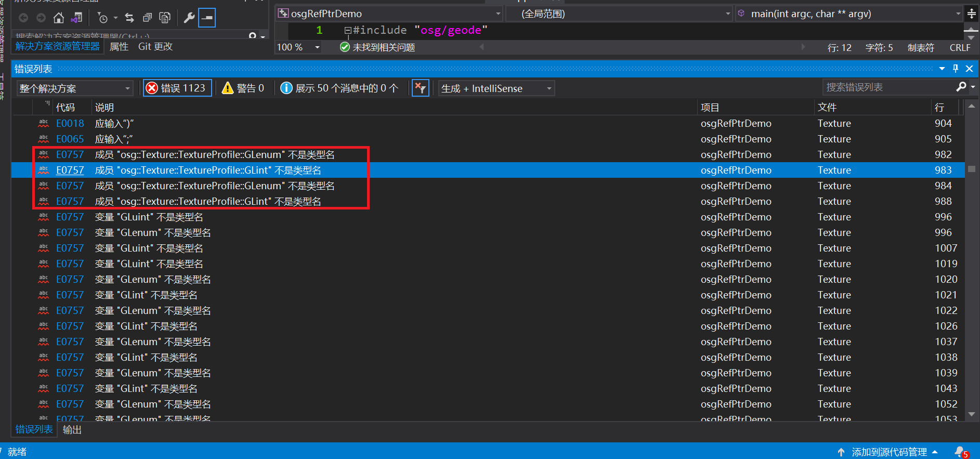Sort by the 文件 column header
The width and height of the screenshot is (980, 459).
tap(827, 108)
